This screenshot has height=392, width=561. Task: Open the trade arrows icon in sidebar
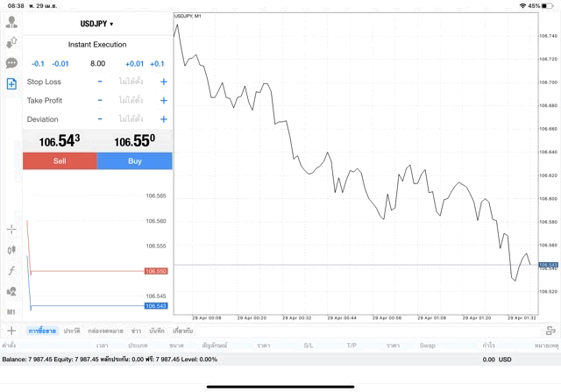coord(11,42)
